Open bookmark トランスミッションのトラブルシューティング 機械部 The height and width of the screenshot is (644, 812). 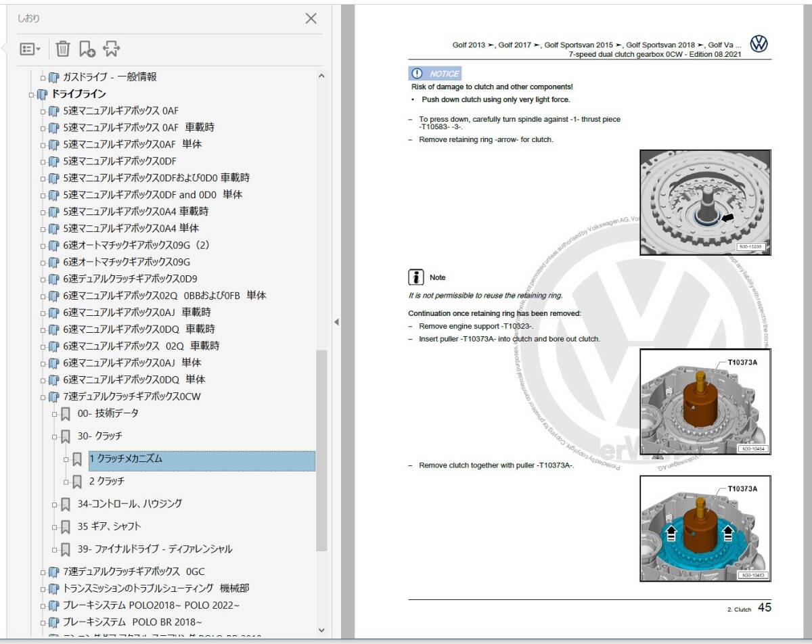tap(156, 589)
